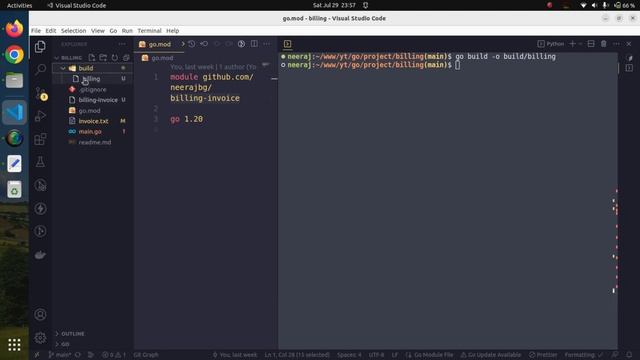Click the main branch in status bar
The image size is (640, 360).
60,355
